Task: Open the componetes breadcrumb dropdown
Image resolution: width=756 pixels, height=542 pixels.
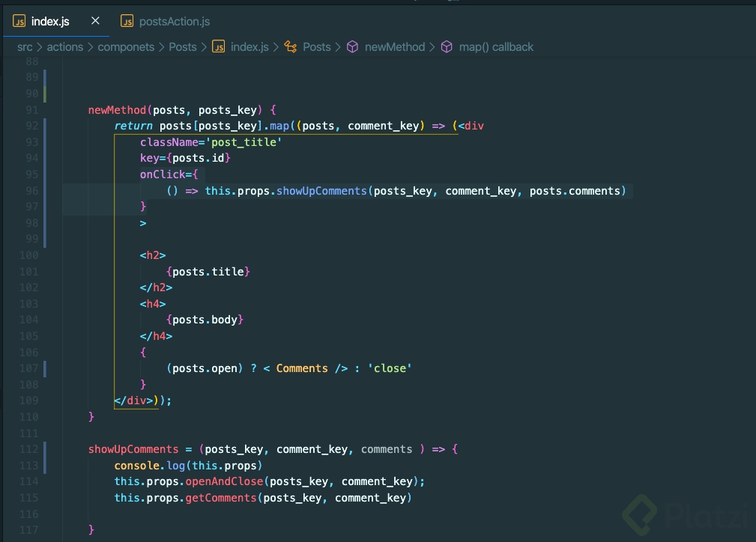Action: [x=126, y=46]
